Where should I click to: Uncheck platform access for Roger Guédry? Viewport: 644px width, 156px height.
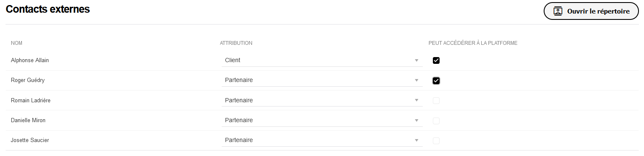pyautogui.click(x=436, y=80)
